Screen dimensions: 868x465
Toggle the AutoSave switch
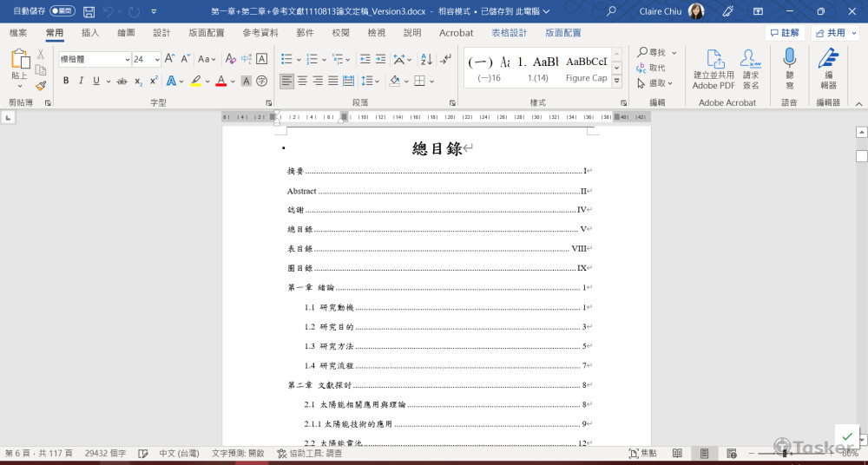(x=62, y=11)
